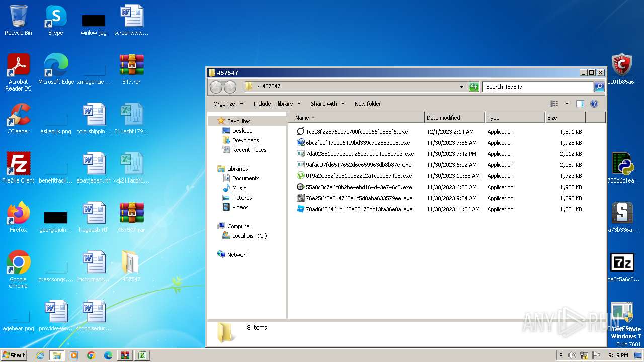Screen dimensions: 644x362
Task: Select file 7da028810a703bb926d39a9b4ba50703.exe
Action: click(x=360, y=154)
